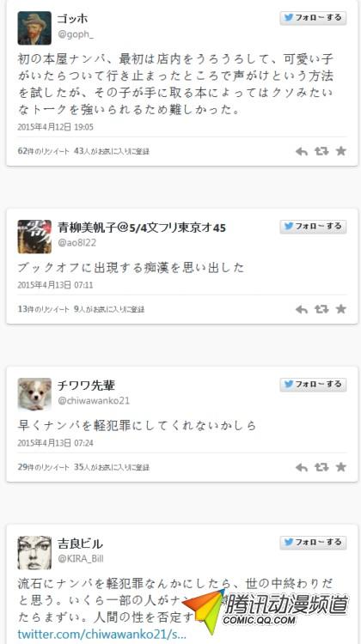
Task: Retweet the @chiwawanko21 tweet
Action: point(321,467)
